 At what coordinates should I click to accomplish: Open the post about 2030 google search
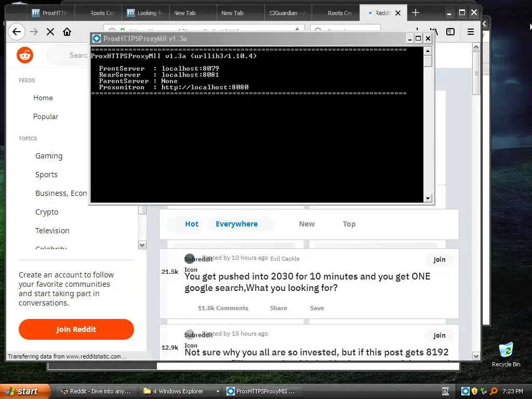pos(308,282)
